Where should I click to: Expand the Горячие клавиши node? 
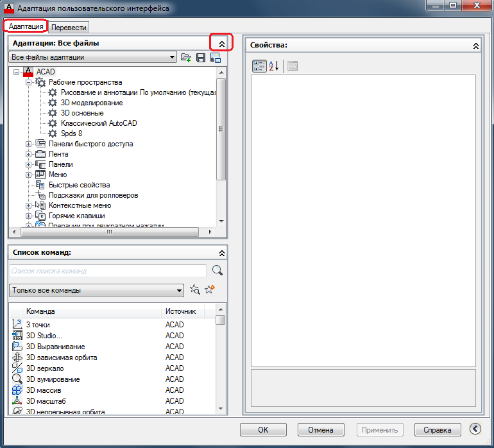point(28,216)
